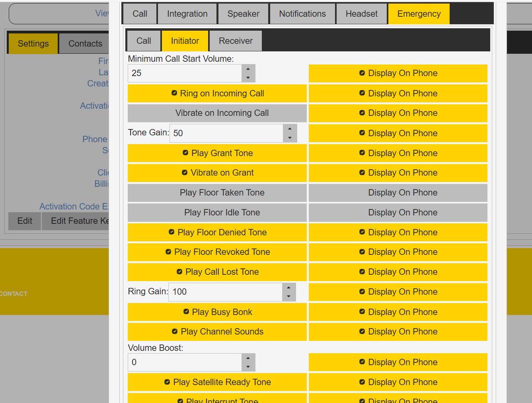Toggle Display On Phone for Play Channel Sounds
The width and height of the screenshot is (532, 403).
pos(398,332)
